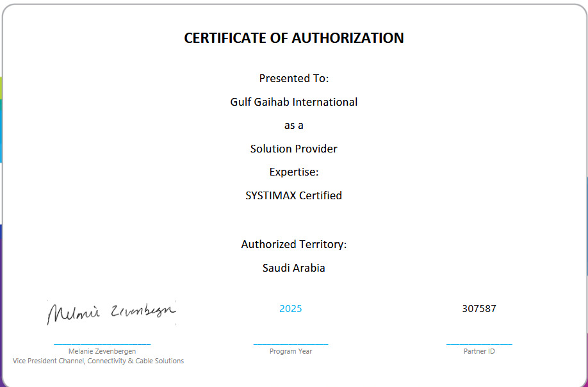
Task: Click the handwritten Melanie Zevenbergen signature
Action: [x=111, y=312]
